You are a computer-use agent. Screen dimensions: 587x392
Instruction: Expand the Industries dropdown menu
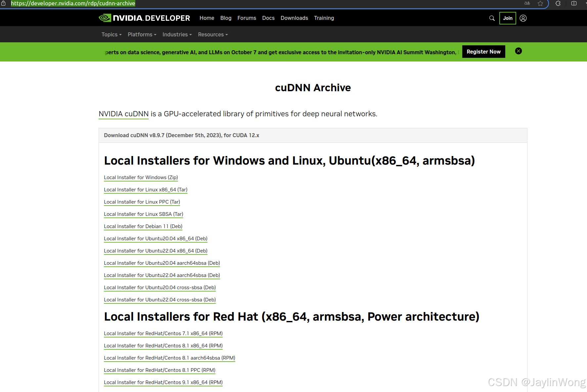pyautogui.click(x=177, y=34)
